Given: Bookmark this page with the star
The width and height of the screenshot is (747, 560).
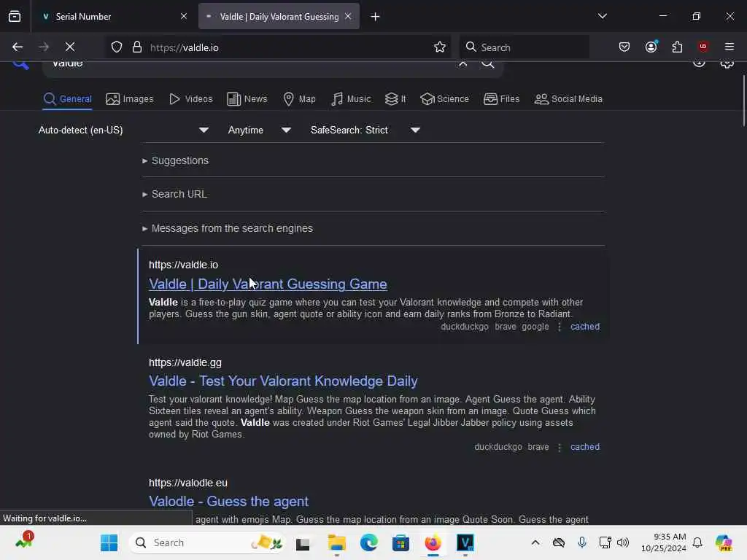Looking at the screenshot, I should (x=440, y=47).
